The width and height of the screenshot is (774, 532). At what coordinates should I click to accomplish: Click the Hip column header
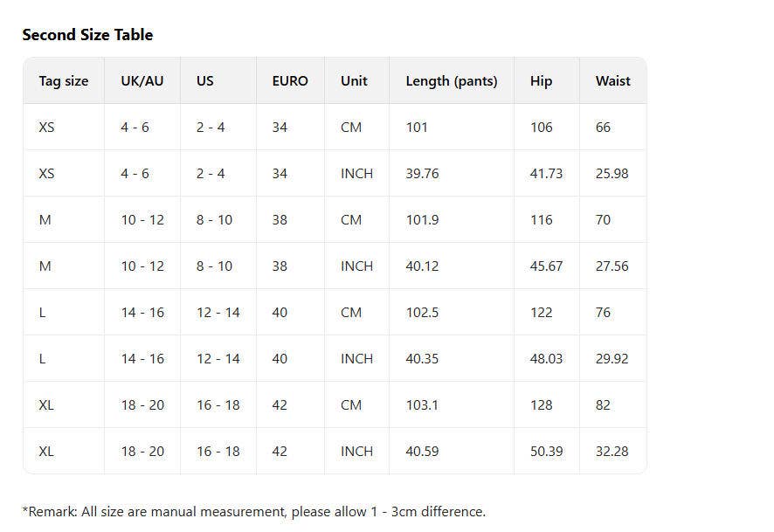pos(541,81)
